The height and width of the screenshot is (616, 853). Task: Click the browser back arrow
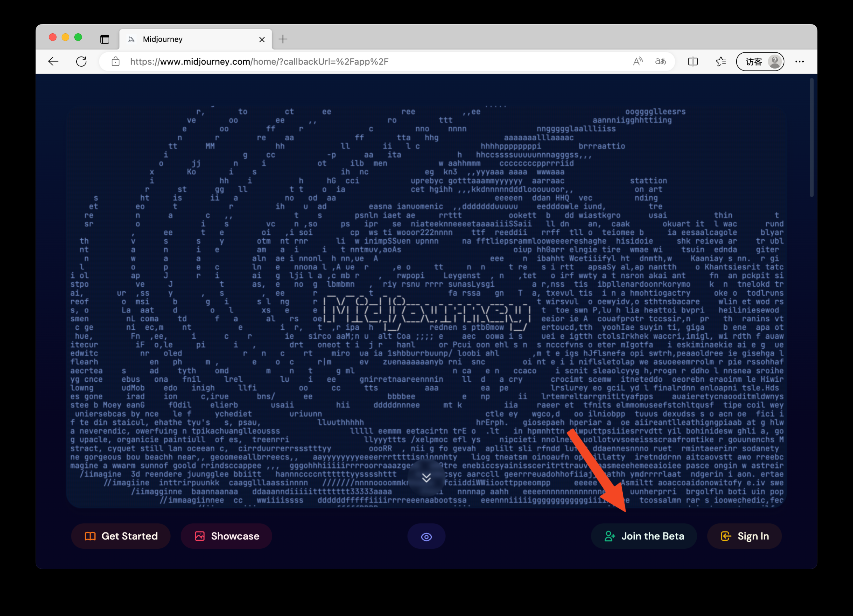click(x=53, y=61)
